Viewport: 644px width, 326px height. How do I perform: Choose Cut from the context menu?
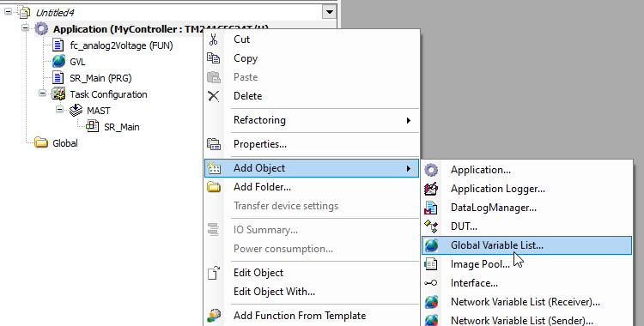[x=312, y=39]
